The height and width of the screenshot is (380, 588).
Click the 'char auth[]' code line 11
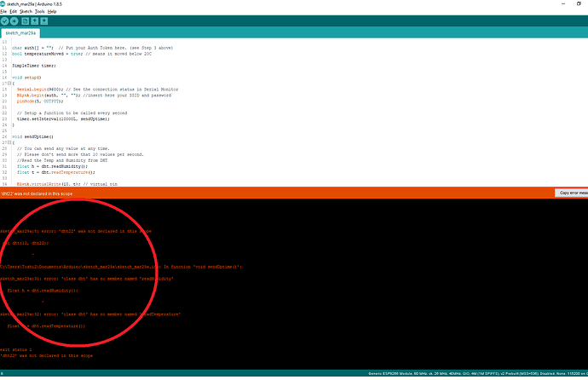tap(92, 48)
